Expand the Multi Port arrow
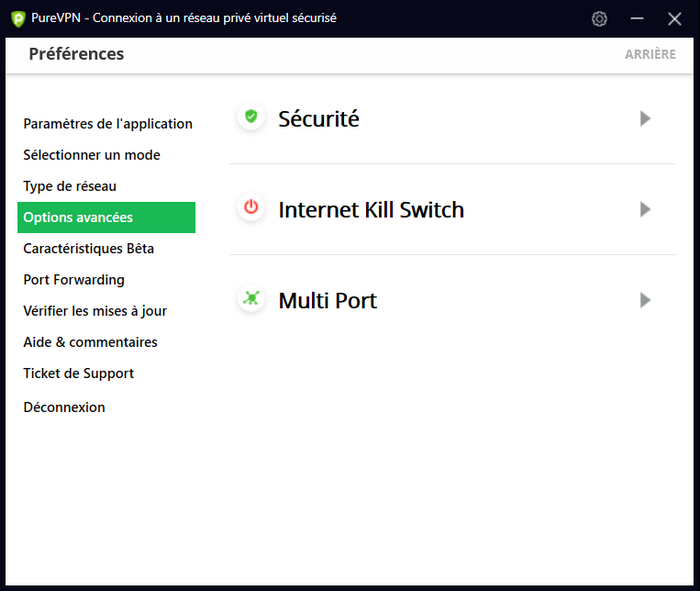This screenshot has width=700, height=591. [x=645, y=300]
